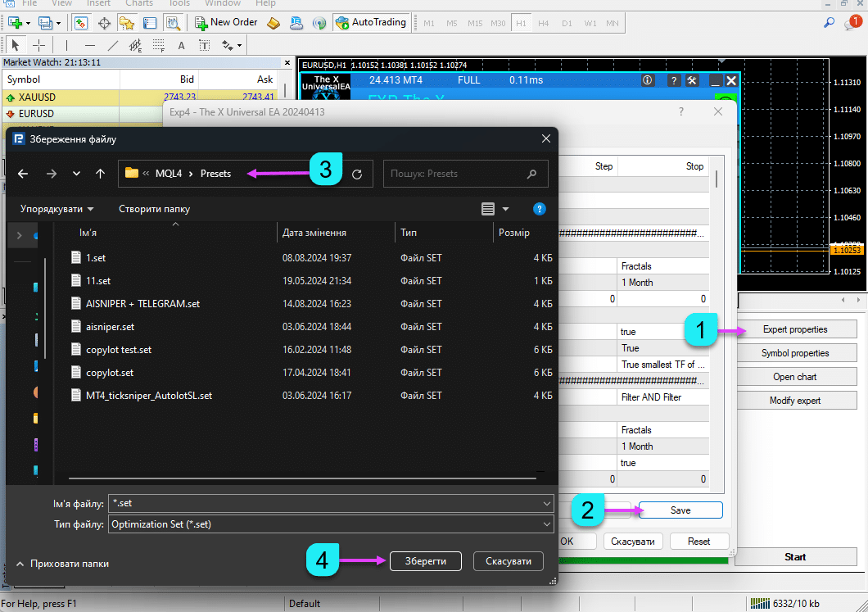Image resolution: width=868 pixels, height=612 pixels.
Task: Set chart timeframe to D1
Action: (566, 23)
